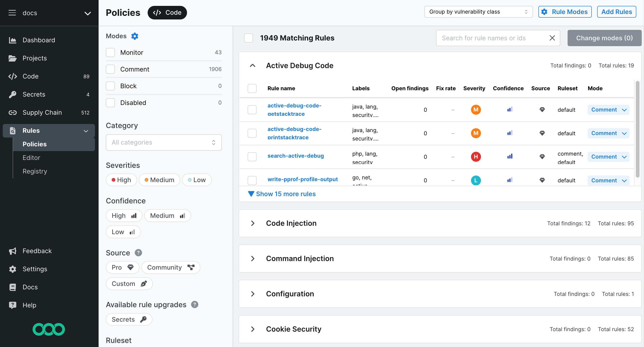Expand the Code Injection section

[x=253, y=223]
